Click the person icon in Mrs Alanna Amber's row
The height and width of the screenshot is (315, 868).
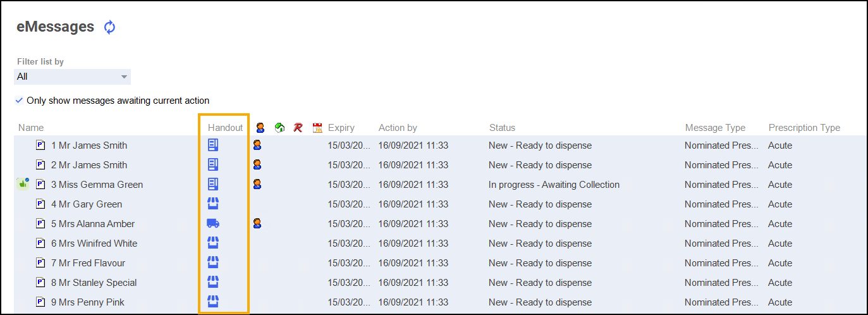pyautogui.click(x=257, y=223)
